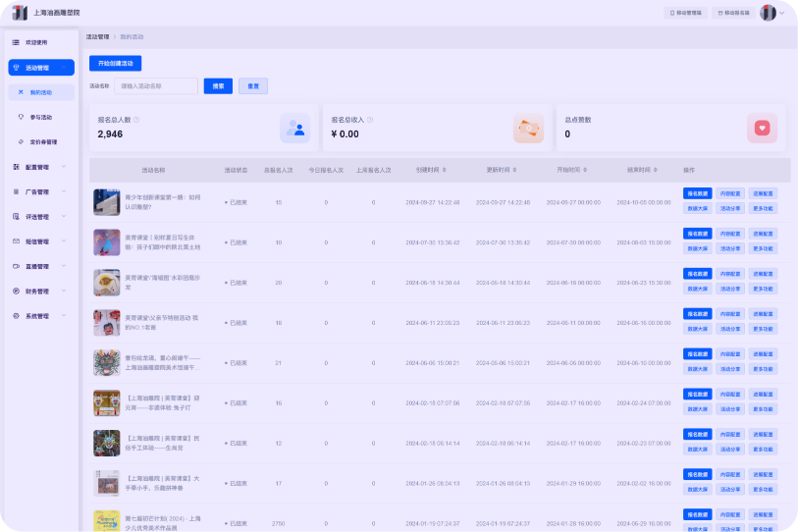
Task: Click the pink heart icon on 总点赞数 card
Action: click(763, 128)
